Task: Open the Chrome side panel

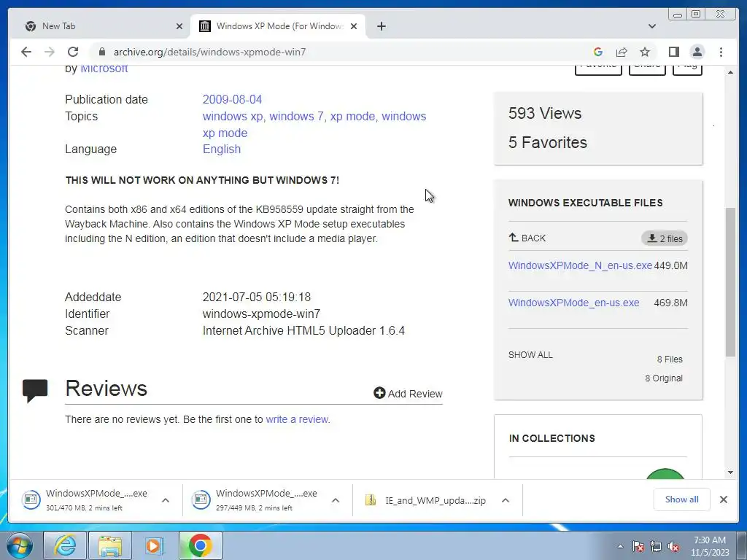Action: pos(673,52)
